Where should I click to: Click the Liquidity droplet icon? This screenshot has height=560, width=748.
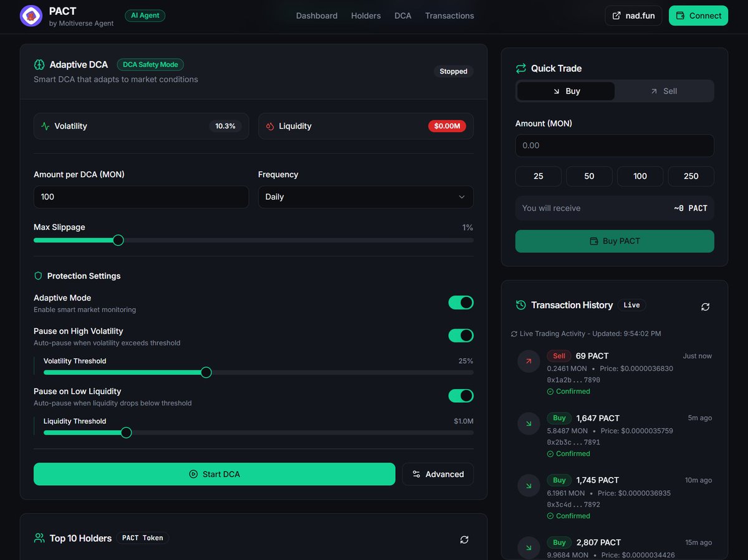(x=270, y=126)
